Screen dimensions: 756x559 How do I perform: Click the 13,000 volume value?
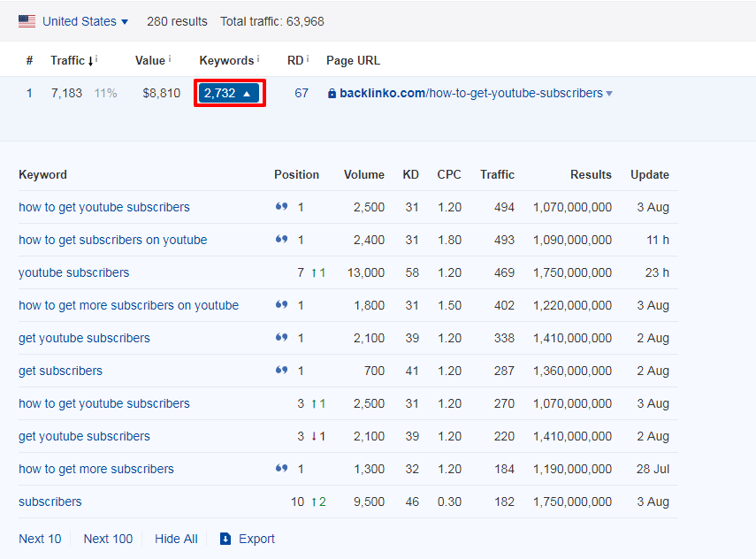pyautogui.click(x=366, y=272)
